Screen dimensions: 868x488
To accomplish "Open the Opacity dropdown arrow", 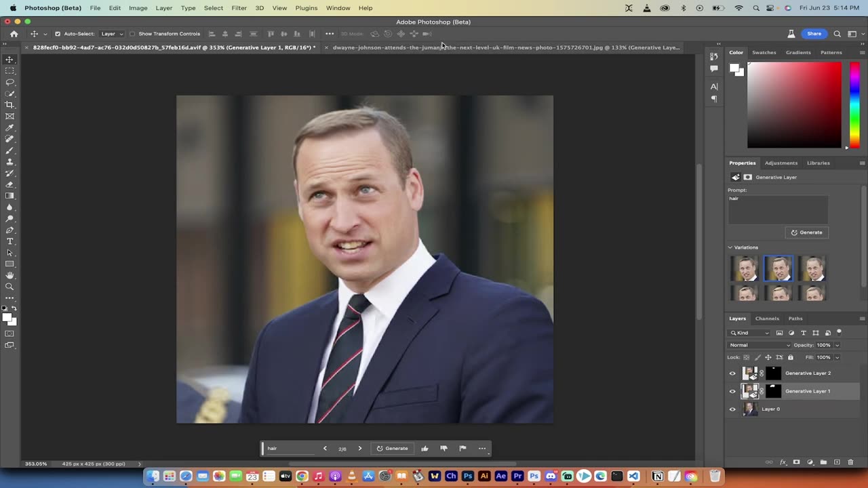I will click(x=837, y=345).
